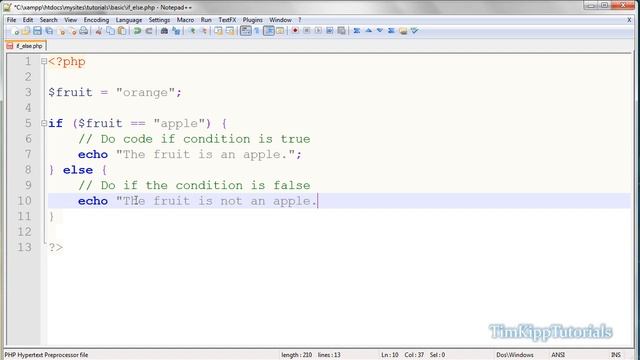The width and height of the screenshot is (640, 360).
Task: Open the Encoding menu
Action: 96,20
